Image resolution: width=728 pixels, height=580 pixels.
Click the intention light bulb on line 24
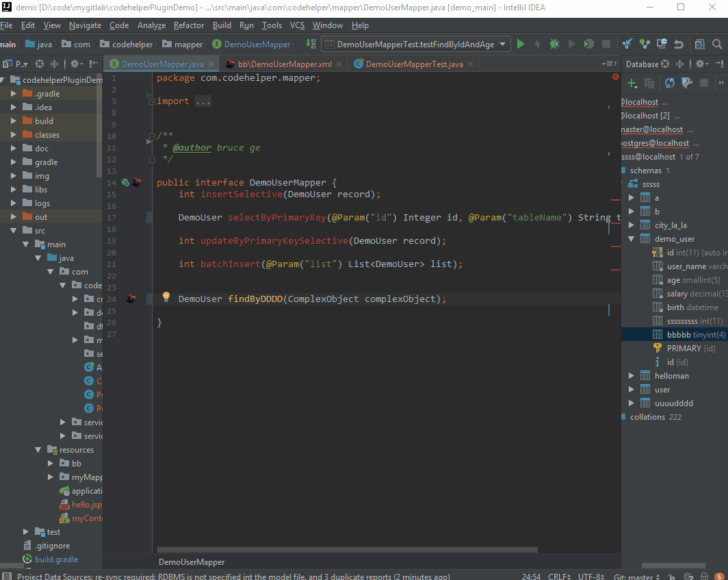(x=166, y=297)
